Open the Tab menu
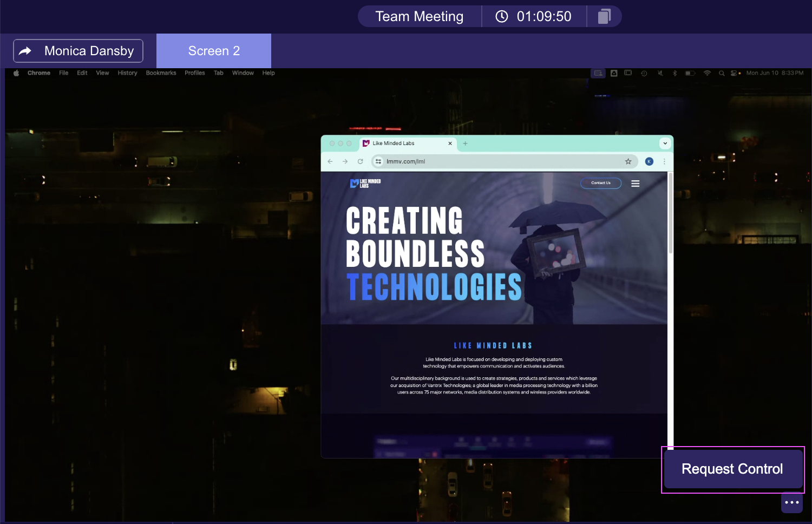Viewport: 812px width, 524px height. click(219, 73)
